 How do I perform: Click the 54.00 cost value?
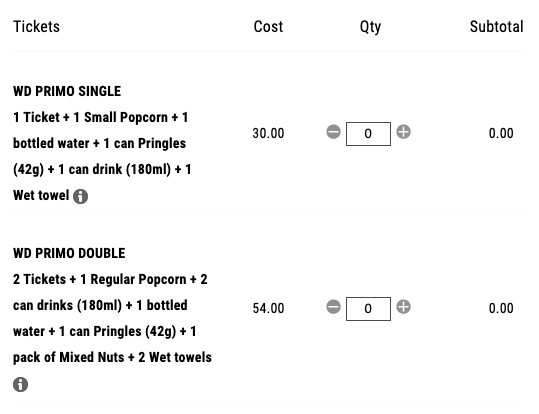click(x=268, y=308)
